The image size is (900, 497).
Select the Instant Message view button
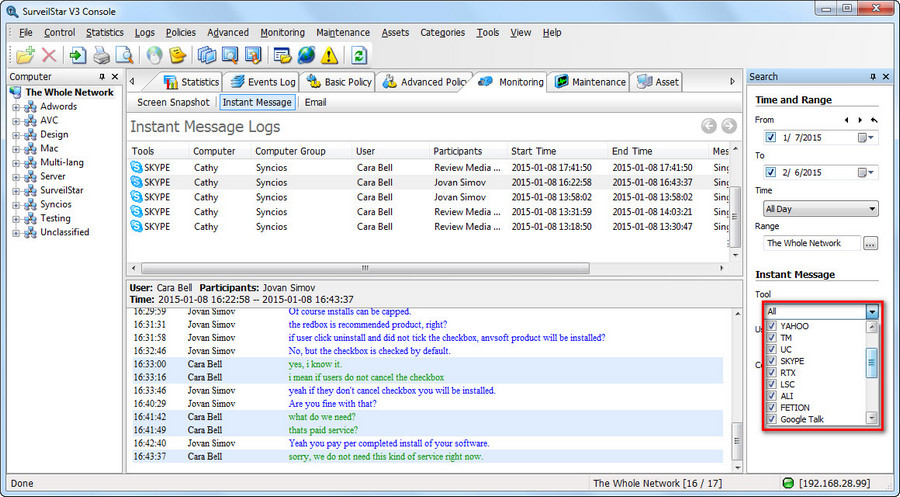(257, 102)
